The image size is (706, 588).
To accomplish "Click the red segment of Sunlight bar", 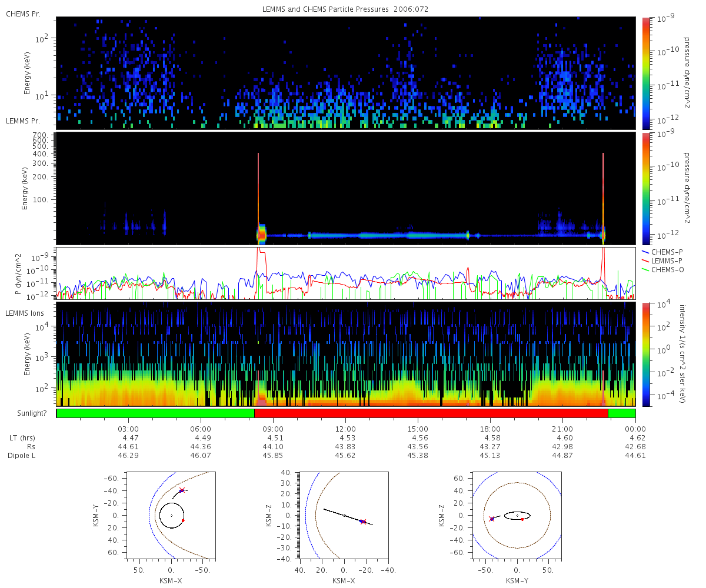I will pyautogui.click(x=431, y=413).
